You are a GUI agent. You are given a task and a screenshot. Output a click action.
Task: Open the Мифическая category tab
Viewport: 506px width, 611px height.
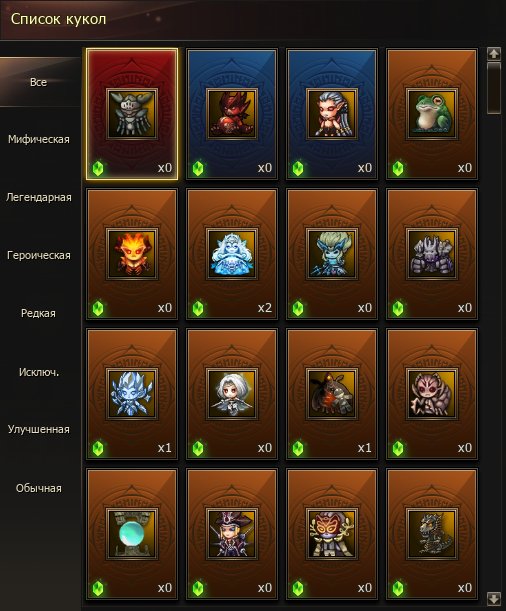pyautogui.click(x=39, y=140)
